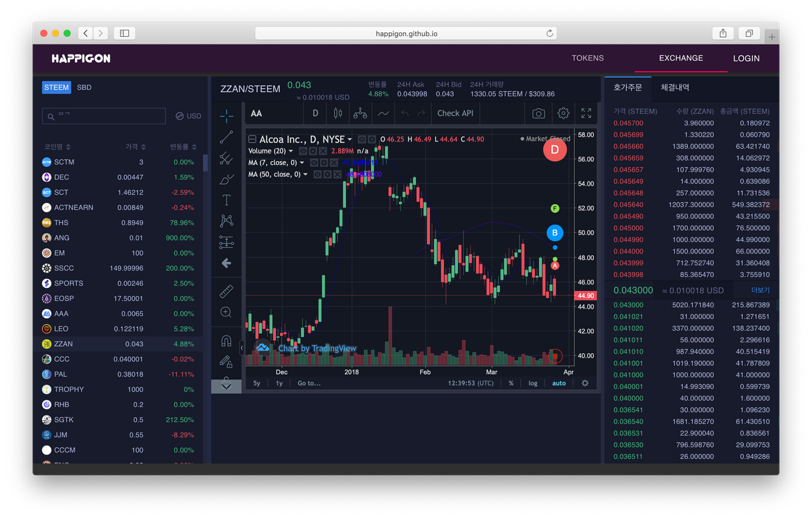Open settings for the Alcoa Inc. series
The width and height of the screenshot is (812, 518).
pyautogui.click(x=372, y=139)
